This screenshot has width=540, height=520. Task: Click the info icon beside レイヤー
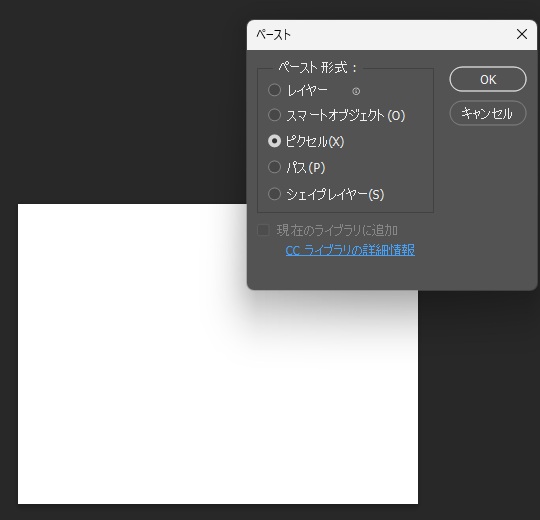point(356,91)
